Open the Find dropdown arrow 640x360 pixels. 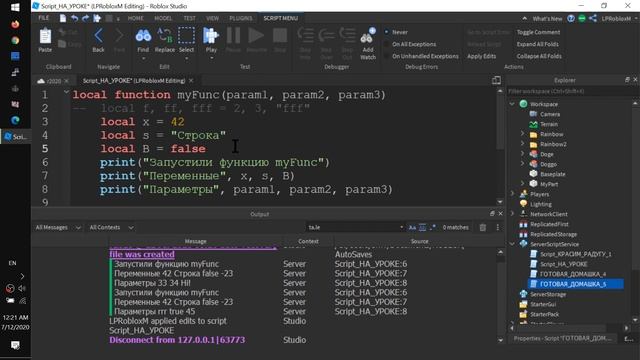click(x=143, y=58)
